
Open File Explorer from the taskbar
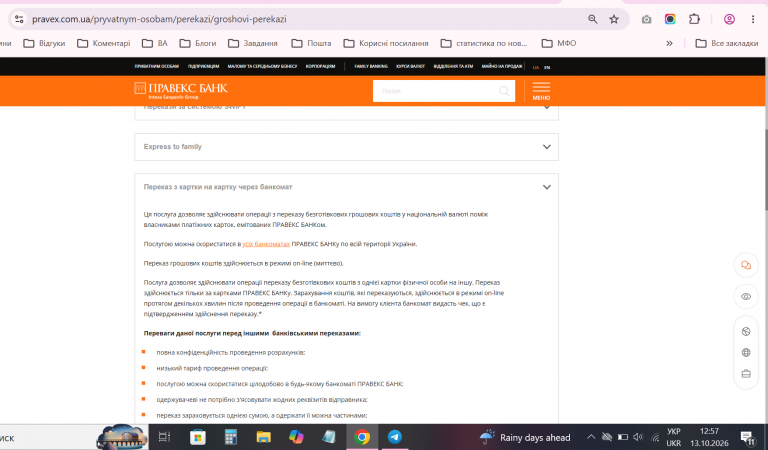point(264,437)
